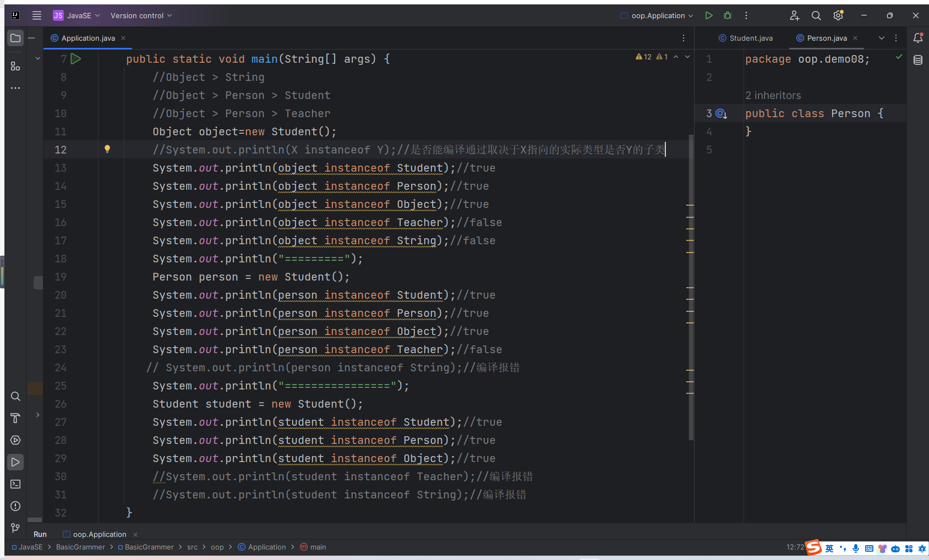Open the Database tool window

click(x=918, y=60)
